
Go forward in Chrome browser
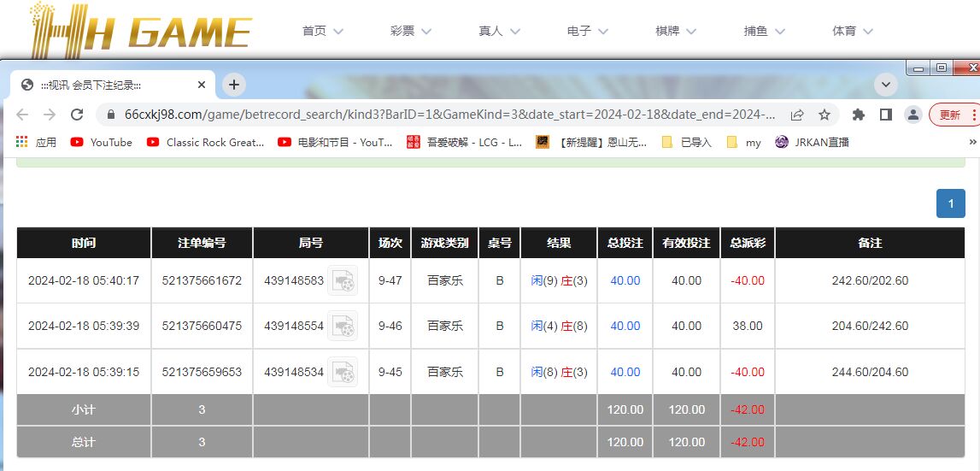(x=50, y=115)
